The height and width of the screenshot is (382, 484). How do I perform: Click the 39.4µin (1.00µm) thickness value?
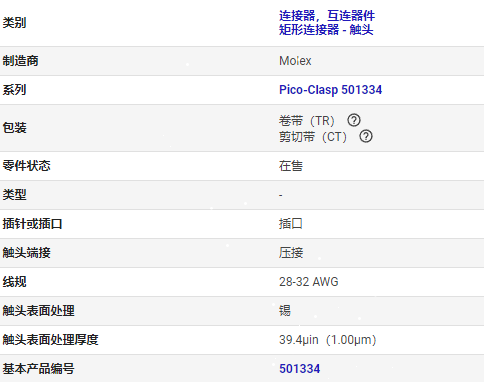tap(327, 340)
